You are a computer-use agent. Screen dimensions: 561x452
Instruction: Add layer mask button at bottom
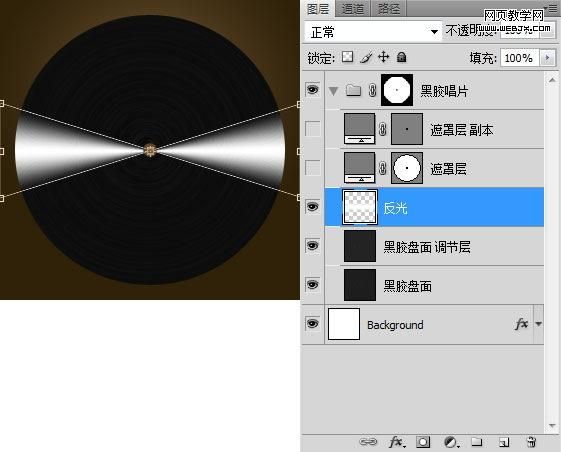(x=423, y=442)
